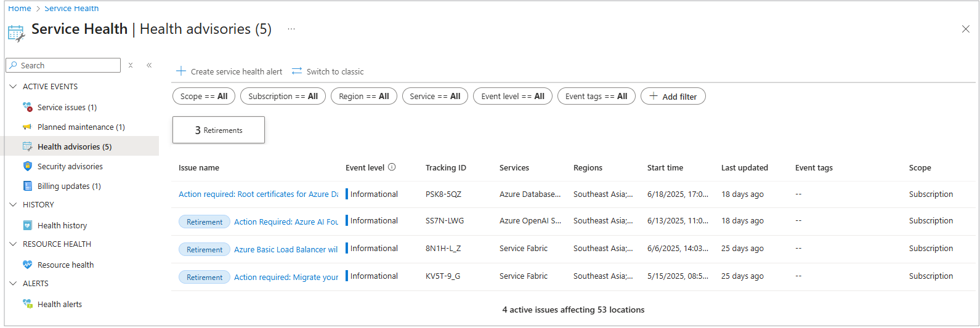Screen dimensions: 980x328
Task: Open the Event level filter dropdown
Action: (512, 97)
